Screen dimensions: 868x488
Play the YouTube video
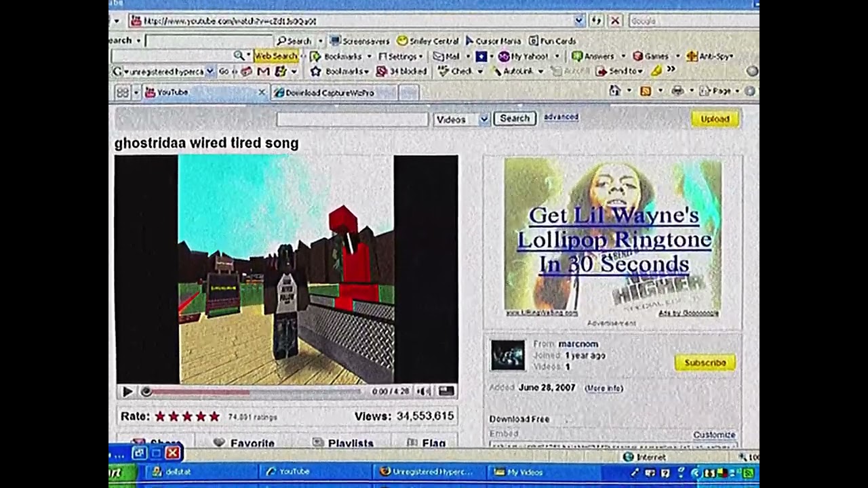(127, 392)
